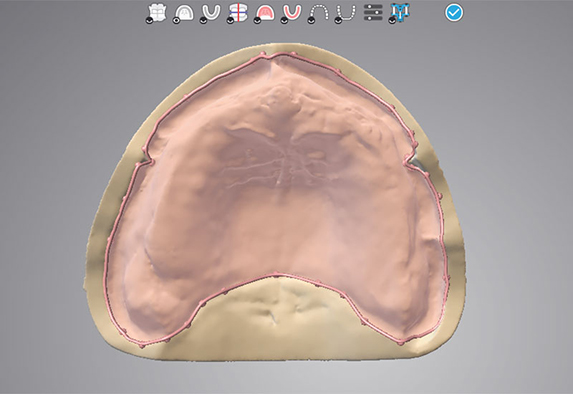Screen dimensions: 573x394
Task: Click the topmost margin line control point
Action: tap(262, 54)
